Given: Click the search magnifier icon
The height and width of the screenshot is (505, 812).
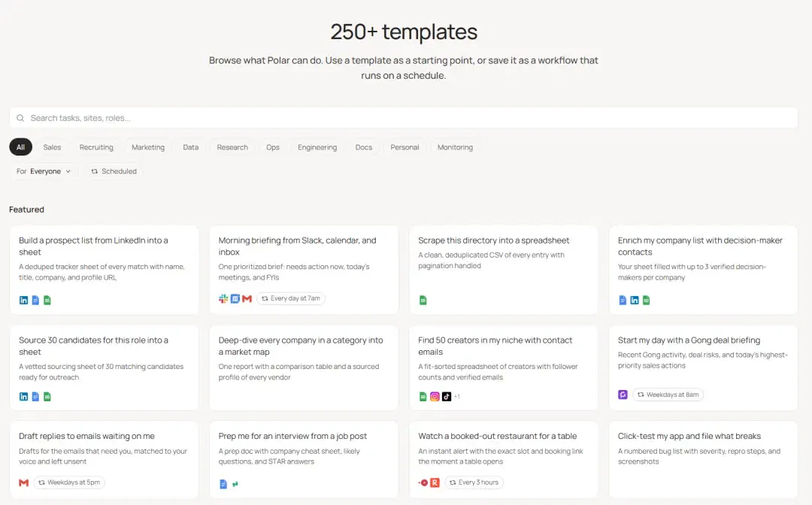Looking at the screenshot, I should pyautogui.click(x=20, y=118).
